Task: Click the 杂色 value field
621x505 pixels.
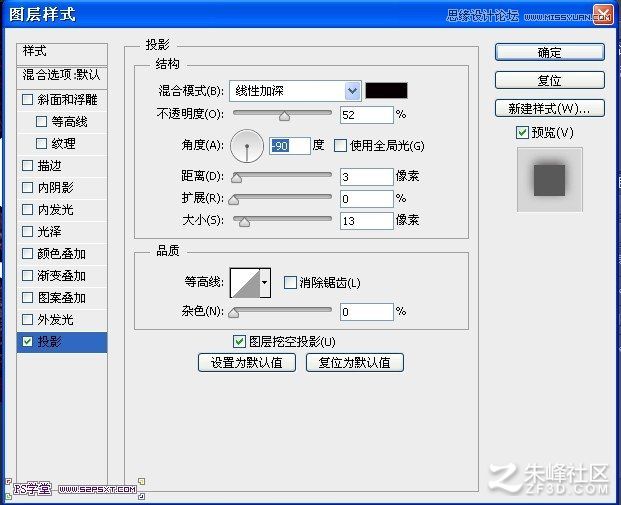Action: pyautogui.click(x=367, y=312)
